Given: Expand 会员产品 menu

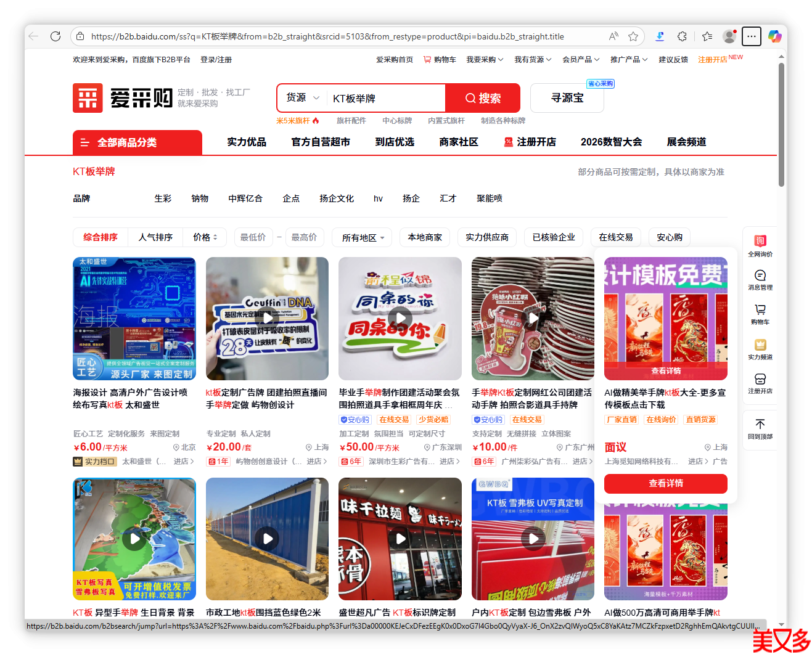Looking at the screenshot, I should 581,60.
